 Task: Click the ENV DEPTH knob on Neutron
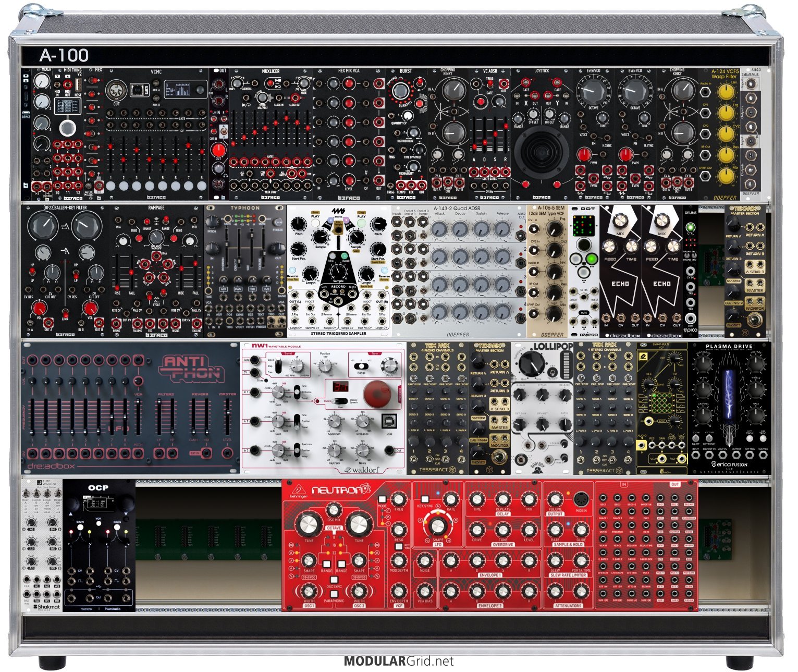tap(399, 591)
